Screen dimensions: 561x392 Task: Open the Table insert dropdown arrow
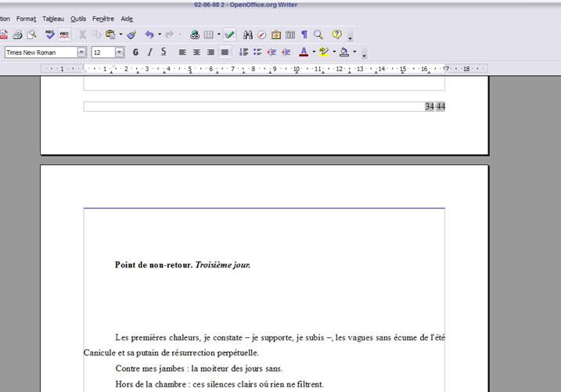point(218,34)
